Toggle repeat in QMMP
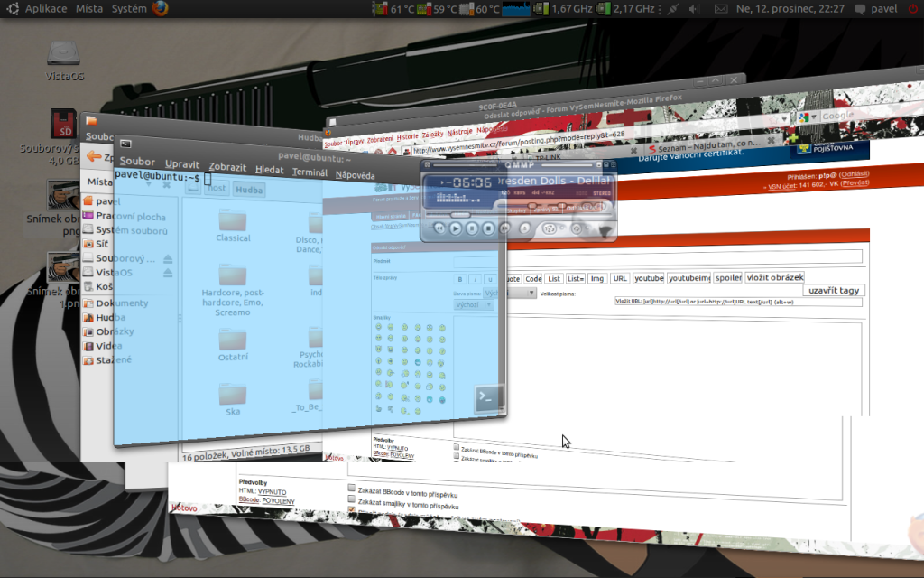Screen dimensions: 924x578 [577, 228]
